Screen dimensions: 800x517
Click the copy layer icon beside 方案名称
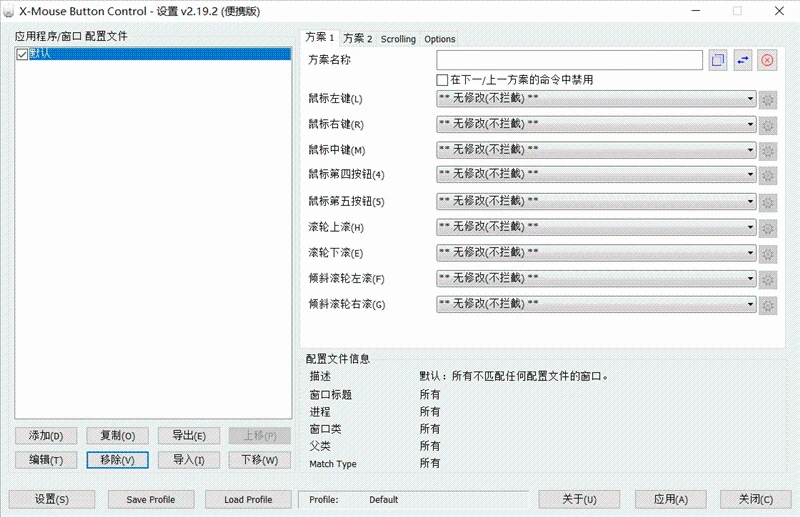pos(718,60)
